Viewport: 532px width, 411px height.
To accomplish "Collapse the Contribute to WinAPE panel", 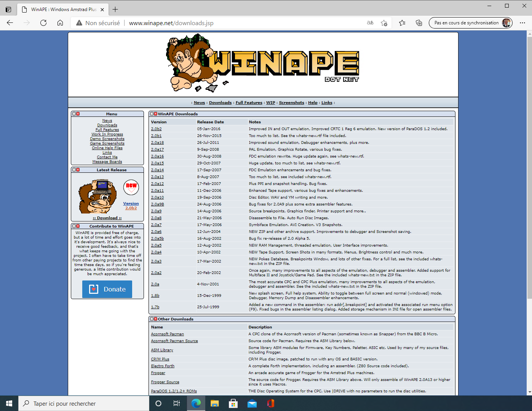I will 74,226.
